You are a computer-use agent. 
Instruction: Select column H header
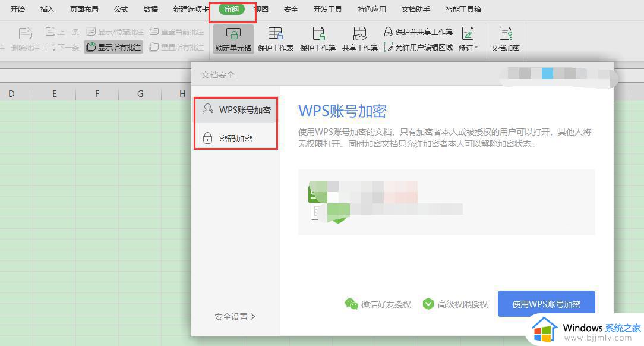click(182, 94)
